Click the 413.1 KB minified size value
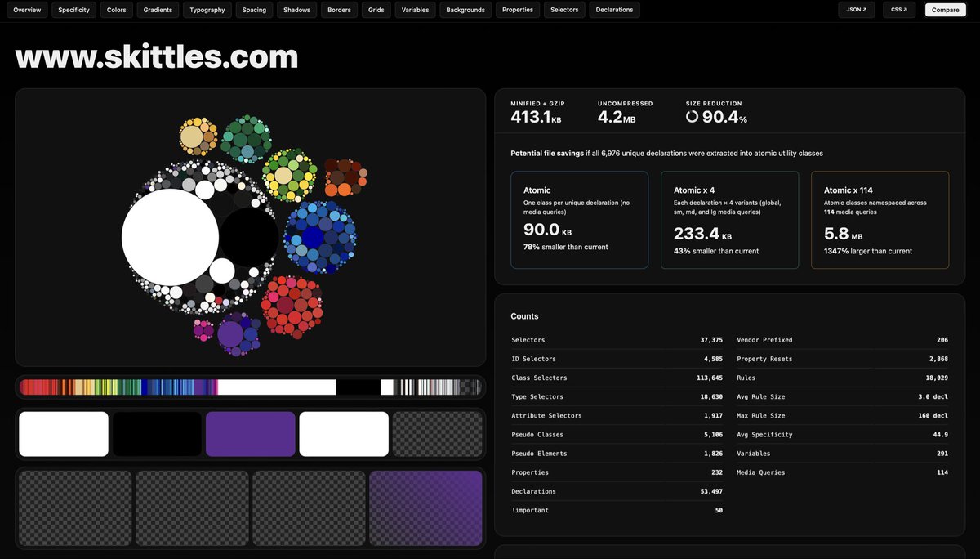The image size is (980, 559). point(536,117)
